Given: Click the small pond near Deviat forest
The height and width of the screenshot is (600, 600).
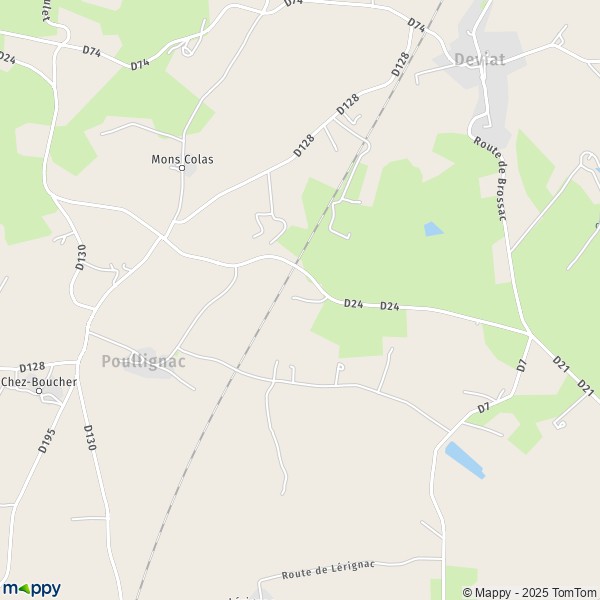Looking at the screenshot, I should 433,229.
